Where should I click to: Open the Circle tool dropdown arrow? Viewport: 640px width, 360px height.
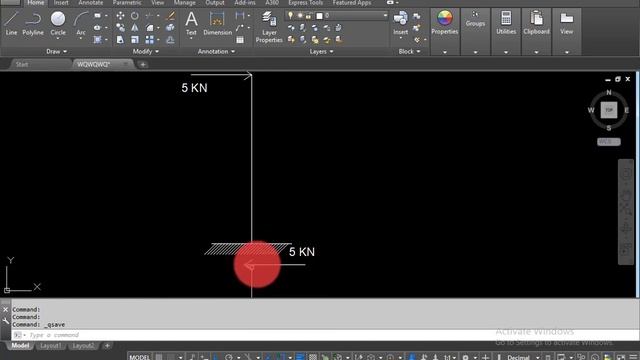coord(58,39)
